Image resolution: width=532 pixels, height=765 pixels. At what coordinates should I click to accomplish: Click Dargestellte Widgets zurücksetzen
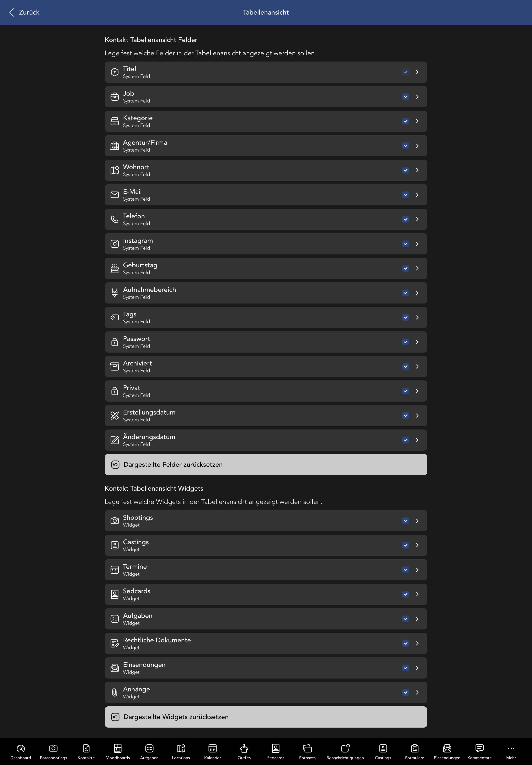click(266, 717)
